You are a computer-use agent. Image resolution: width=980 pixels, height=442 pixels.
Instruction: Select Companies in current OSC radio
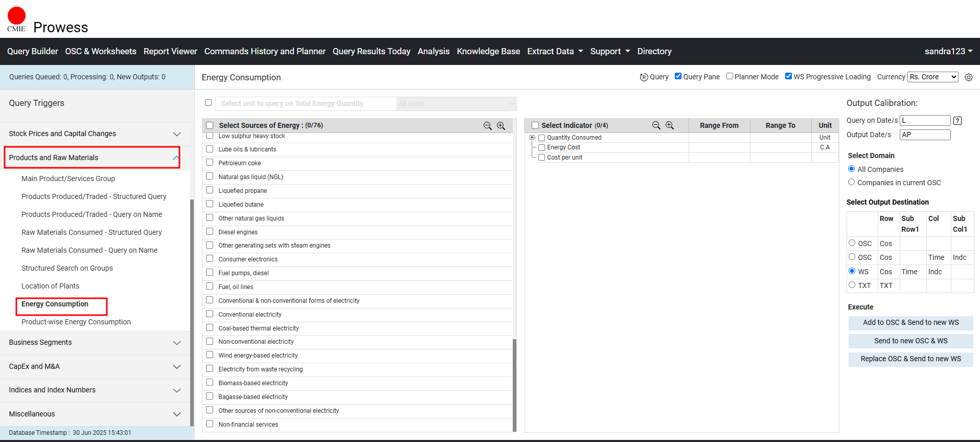(x=851, y=182)
